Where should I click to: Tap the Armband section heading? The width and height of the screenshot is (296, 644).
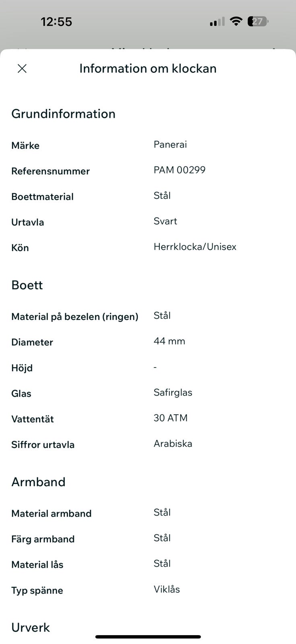[38, 482]
